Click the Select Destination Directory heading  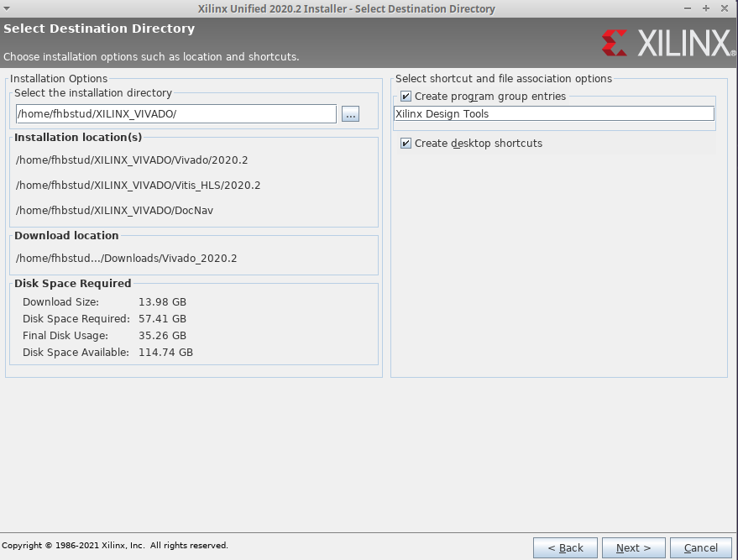[x=99, y=29]
